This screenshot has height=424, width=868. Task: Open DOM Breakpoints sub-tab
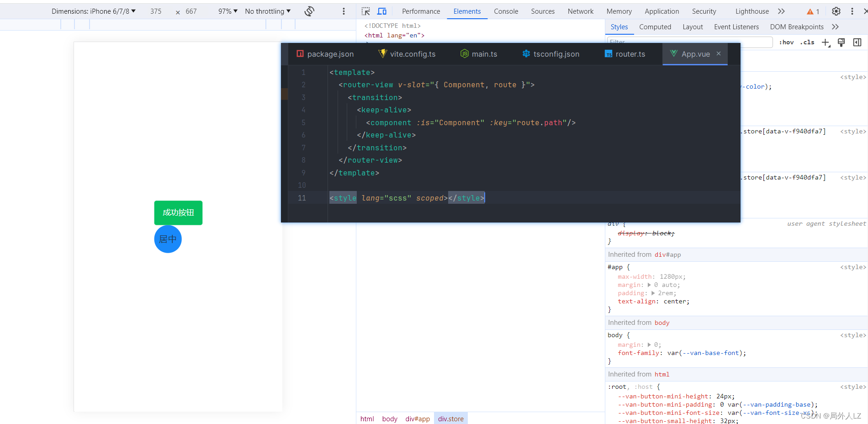[x=797, y=27]
